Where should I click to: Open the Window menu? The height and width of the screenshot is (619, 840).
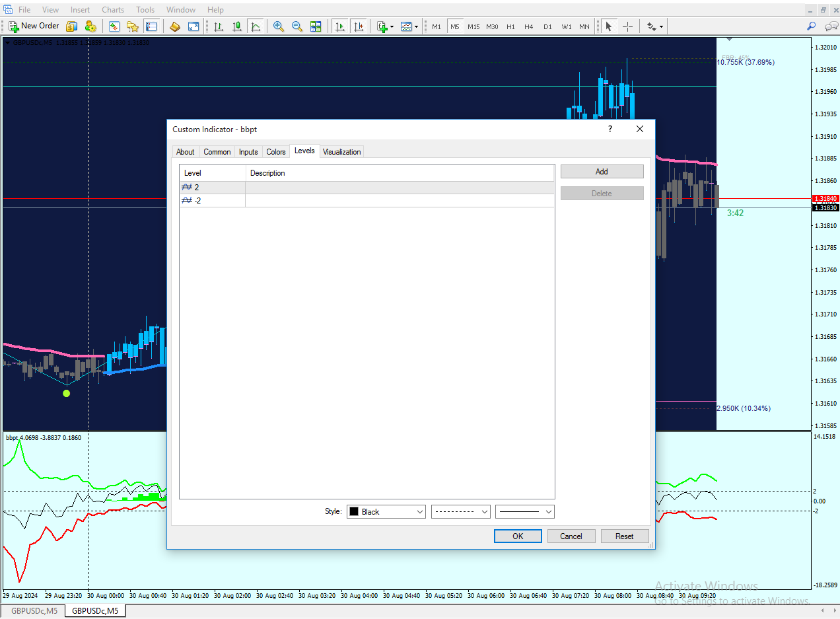tap(181, 10)
